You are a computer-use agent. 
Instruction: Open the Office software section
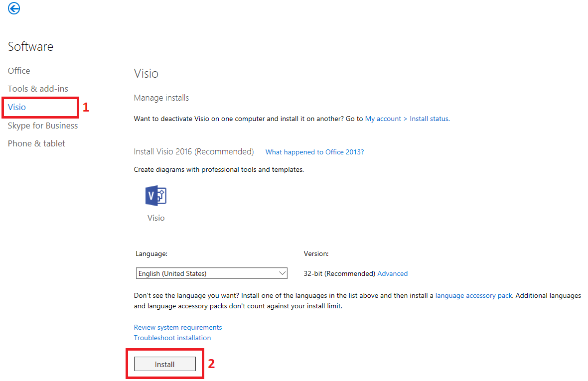click(19, 71)
